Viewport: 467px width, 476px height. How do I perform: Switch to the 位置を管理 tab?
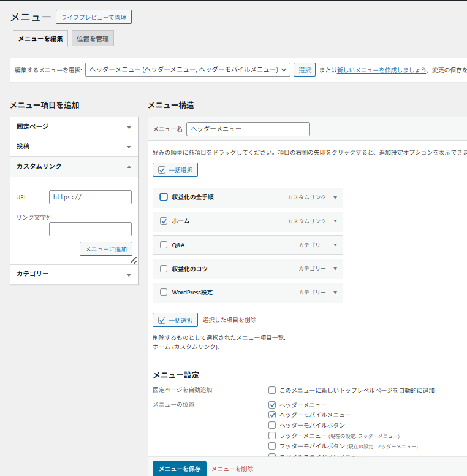tap(93, 39)
